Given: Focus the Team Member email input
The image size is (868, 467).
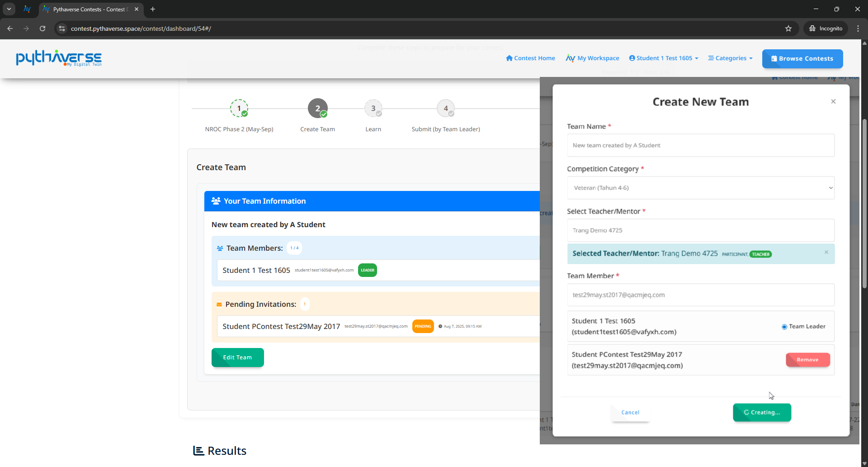Looking at the screenshot, I should pos(701,295).
